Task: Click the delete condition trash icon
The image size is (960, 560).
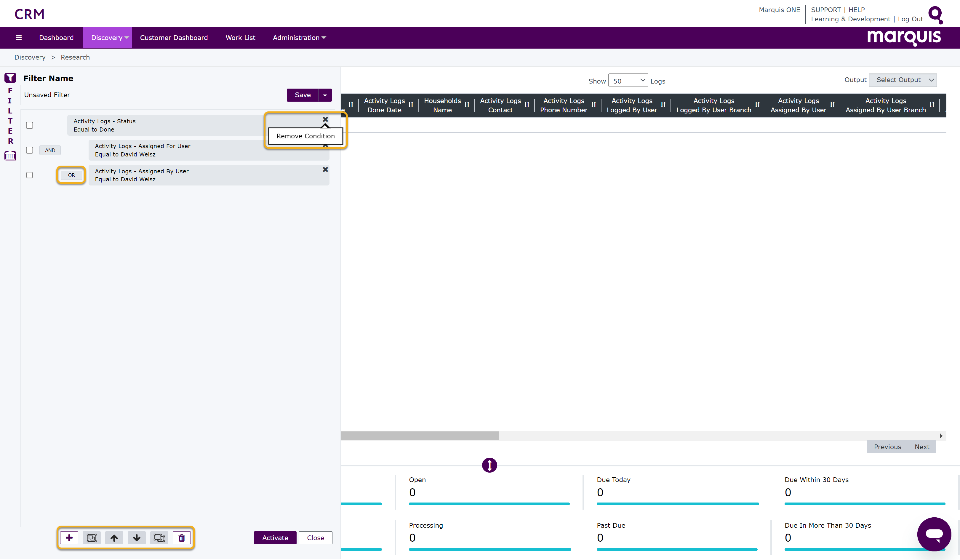Action: pos(181,537)
